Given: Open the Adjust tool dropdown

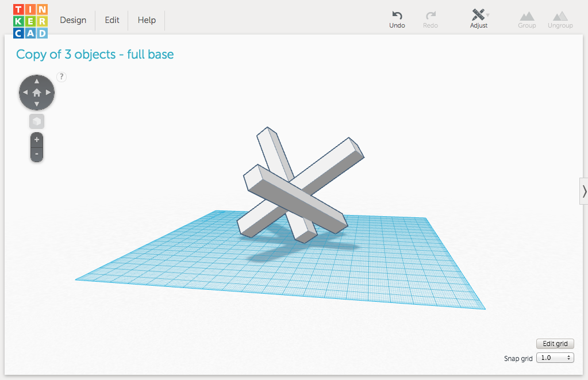Looking at the screenshot, I should coord(479,19).
